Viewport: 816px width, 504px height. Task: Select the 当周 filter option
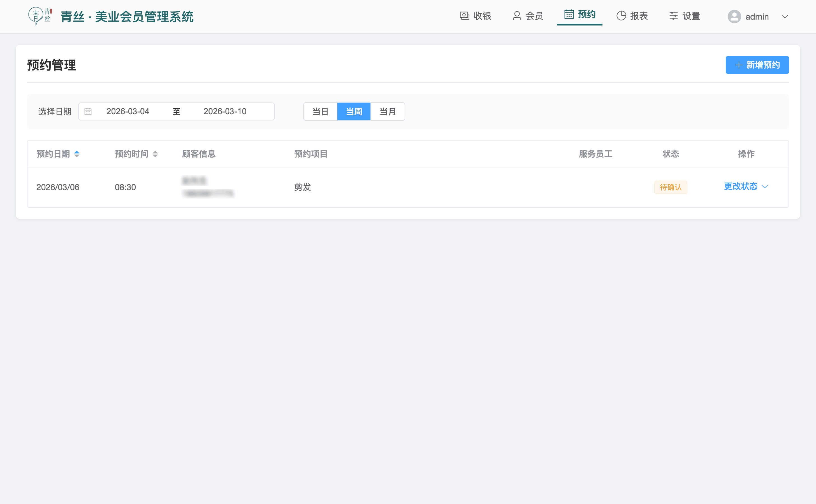pos(354,111)
